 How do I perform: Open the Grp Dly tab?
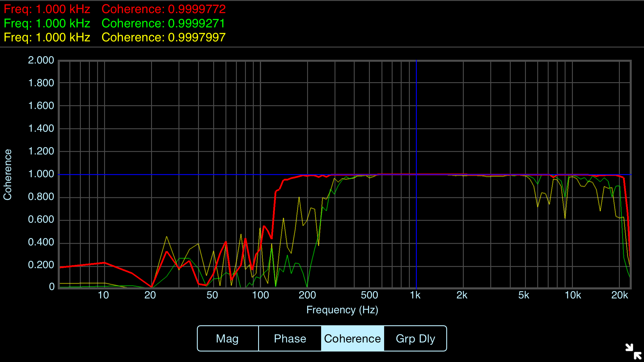[x=415, y=339]
